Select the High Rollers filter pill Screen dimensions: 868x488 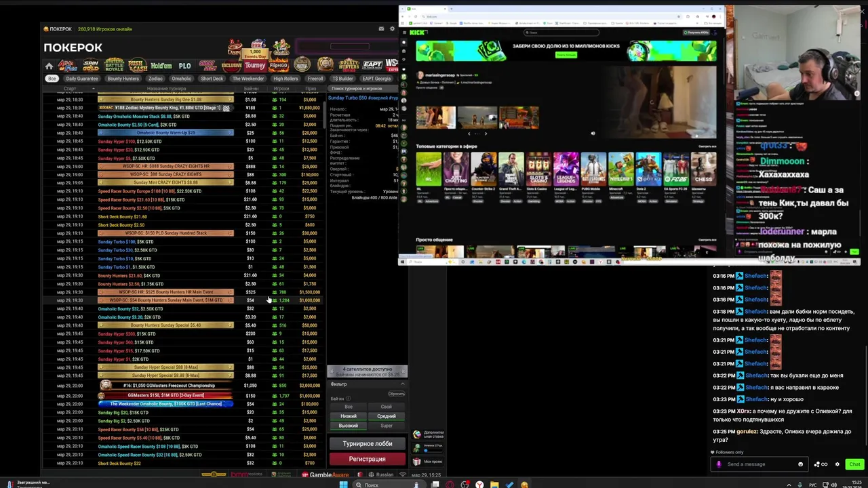pyautogui.click(x=285, y=79)
